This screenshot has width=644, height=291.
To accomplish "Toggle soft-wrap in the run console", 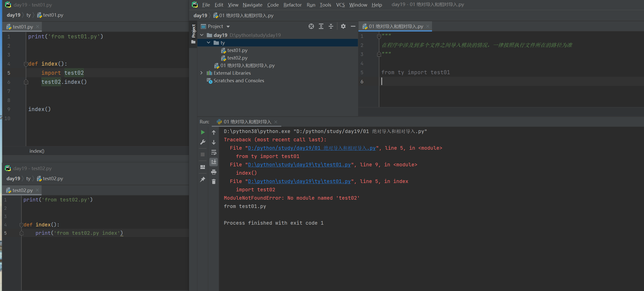I will (x=214, y=152).
